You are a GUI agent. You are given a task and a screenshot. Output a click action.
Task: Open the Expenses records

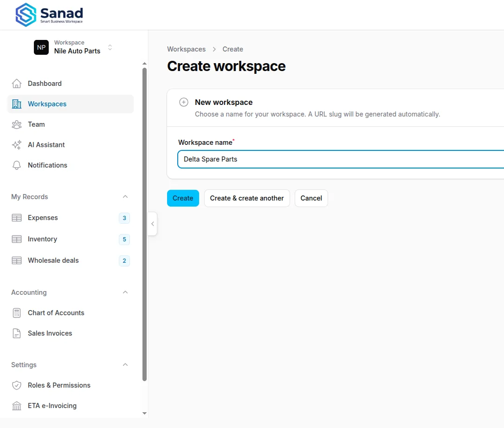pyautogui.click(x=71, y=218)
